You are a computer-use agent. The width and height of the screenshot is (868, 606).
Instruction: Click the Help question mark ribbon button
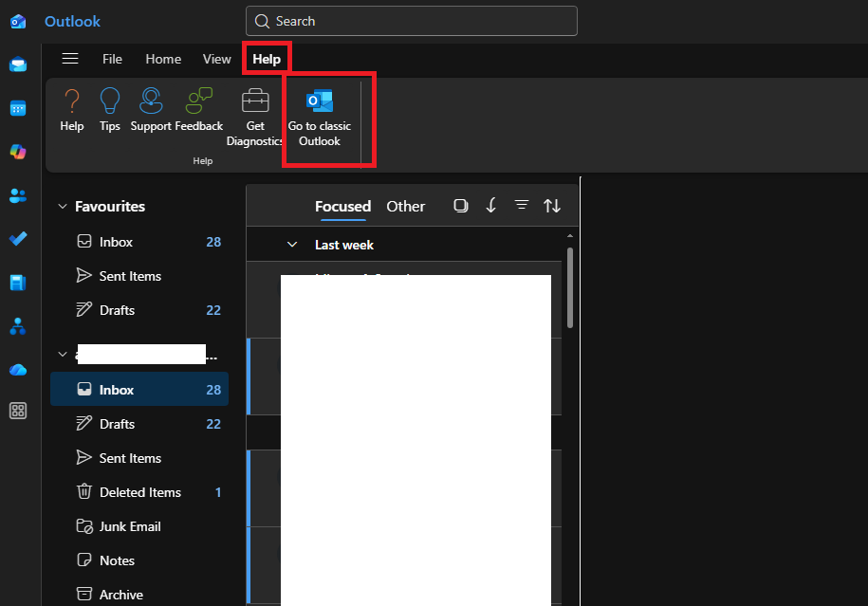[x=72, y=110]
